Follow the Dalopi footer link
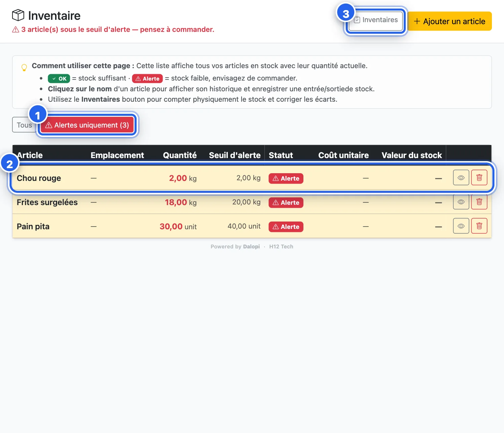 click(x=251, y=246)
